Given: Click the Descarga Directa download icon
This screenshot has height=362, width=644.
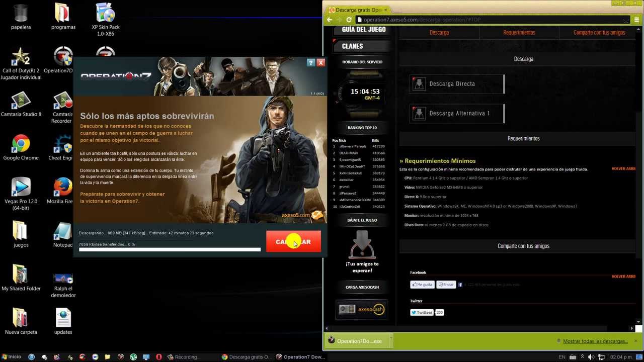Looking at the screenshot, I should click(x=419, y=84).
